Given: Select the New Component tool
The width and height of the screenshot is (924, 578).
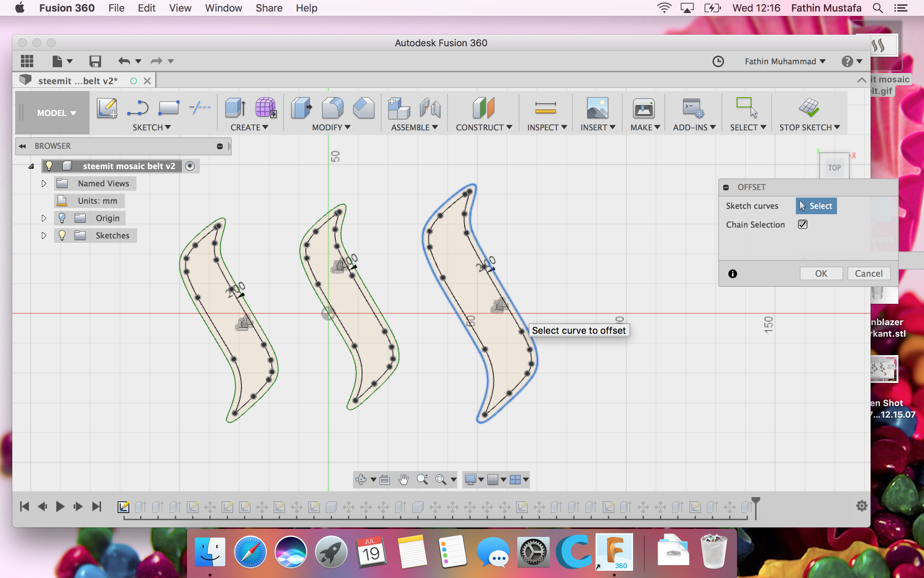Looking at the screenshot, I should pos(398,108).
